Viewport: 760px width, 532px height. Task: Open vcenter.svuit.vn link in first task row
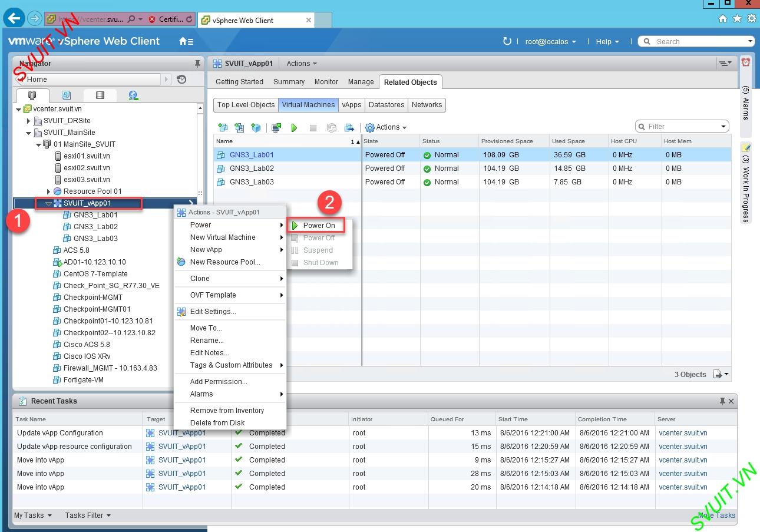coord(683,433)
